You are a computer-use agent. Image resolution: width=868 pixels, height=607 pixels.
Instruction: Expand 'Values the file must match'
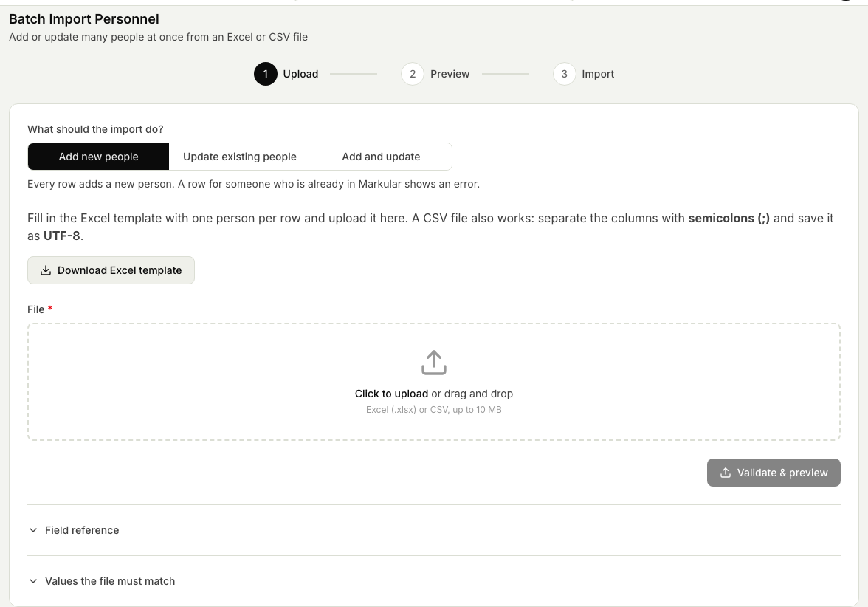pyautogui.click(x=434, y=581)
